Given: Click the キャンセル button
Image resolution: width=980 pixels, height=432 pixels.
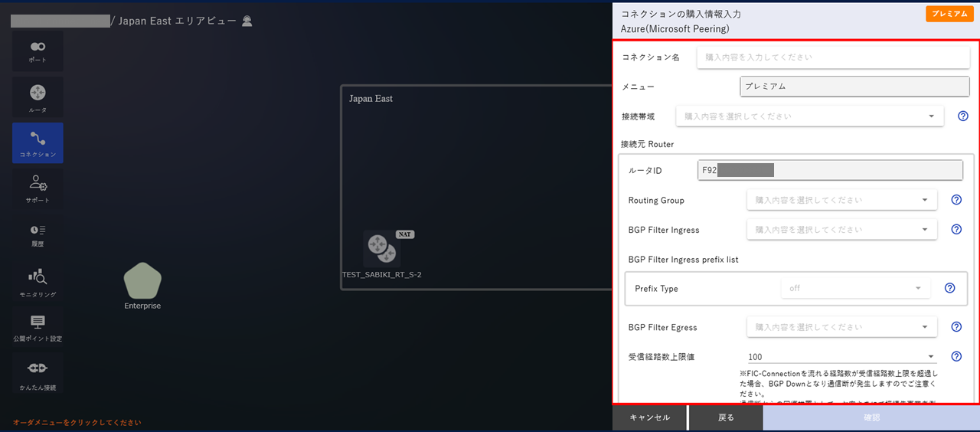Looking at the screenshot, I should [650, 418].
